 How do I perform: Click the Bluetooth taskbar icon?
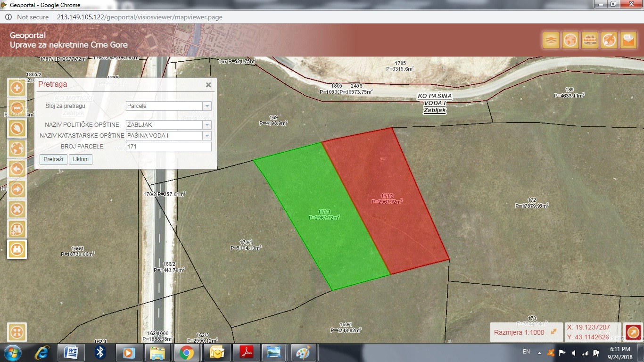pyautogui.click(x=99, y=353)
